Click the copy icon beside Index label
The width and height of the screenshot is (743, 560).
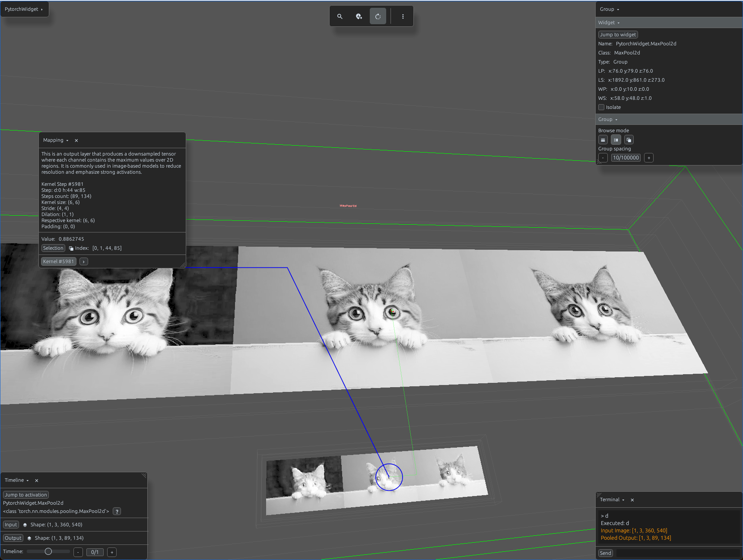pos(71,248)
